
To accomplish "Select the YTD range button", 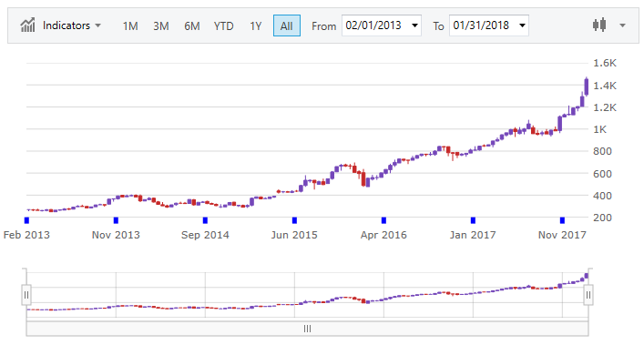I will (223, 25).
